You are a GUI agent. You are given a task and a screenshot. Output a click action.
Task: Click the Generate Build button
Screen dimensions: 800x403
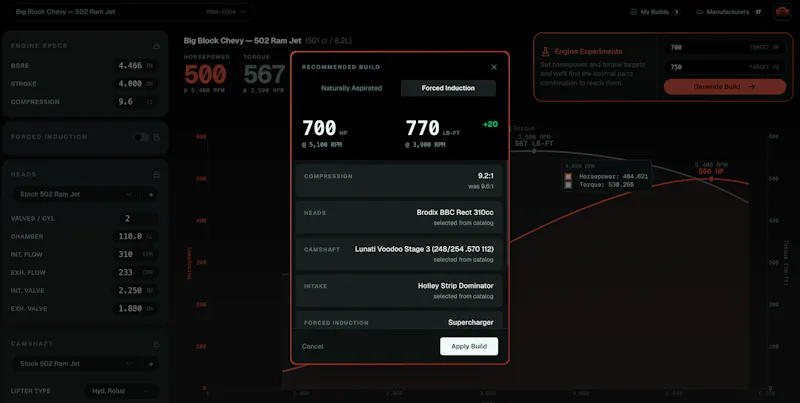click(724, 87)
